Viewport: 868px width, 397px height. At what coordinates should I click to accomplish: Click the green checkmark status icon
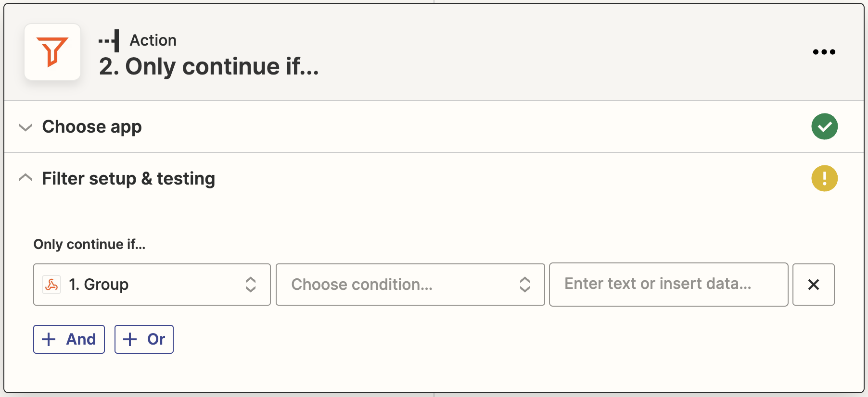pos(824,126)
